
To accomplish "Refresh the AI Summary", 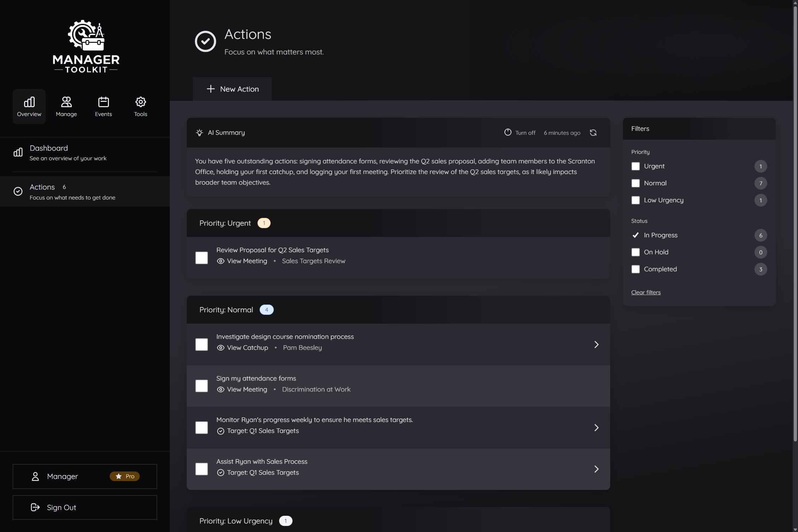I will (594, 133).
